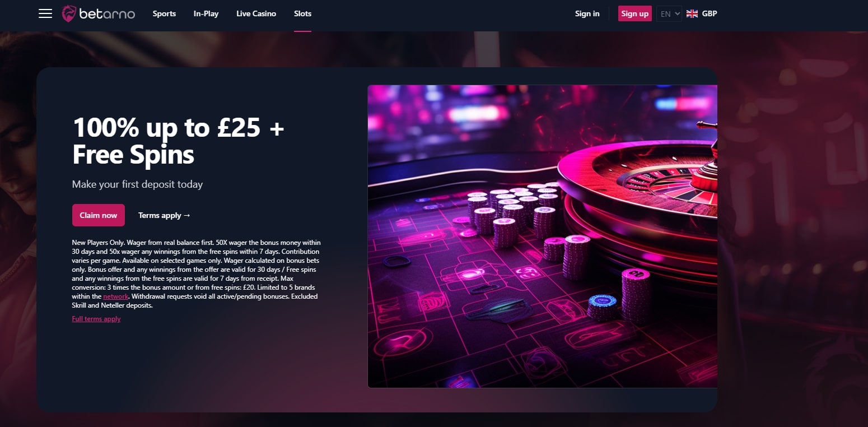Select the Slots tab

(x=302, y=13)
